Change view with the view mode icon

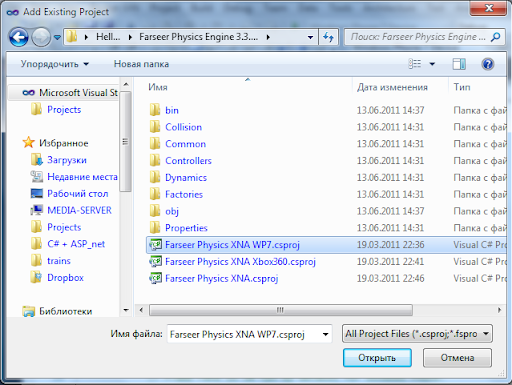415,63
